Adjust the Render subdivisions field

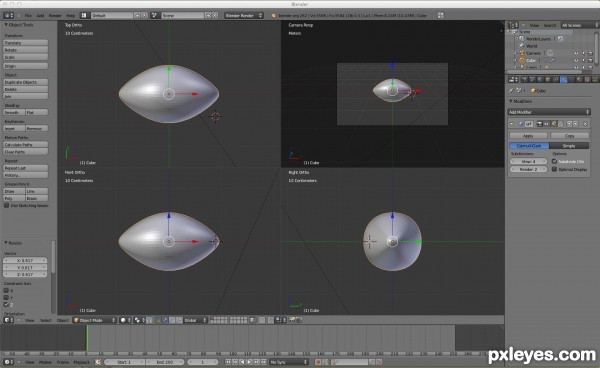click(x=528, y=169)
